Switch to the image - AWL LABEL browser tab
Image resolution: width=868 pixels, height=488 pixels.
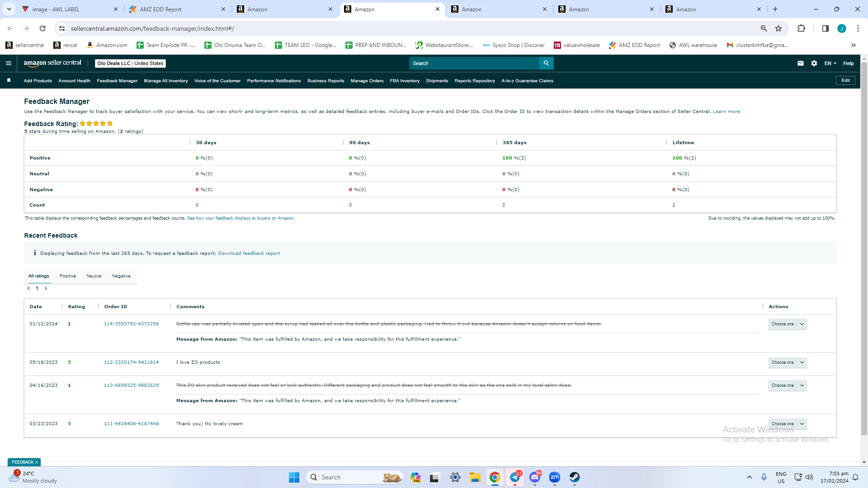point(69,9)
